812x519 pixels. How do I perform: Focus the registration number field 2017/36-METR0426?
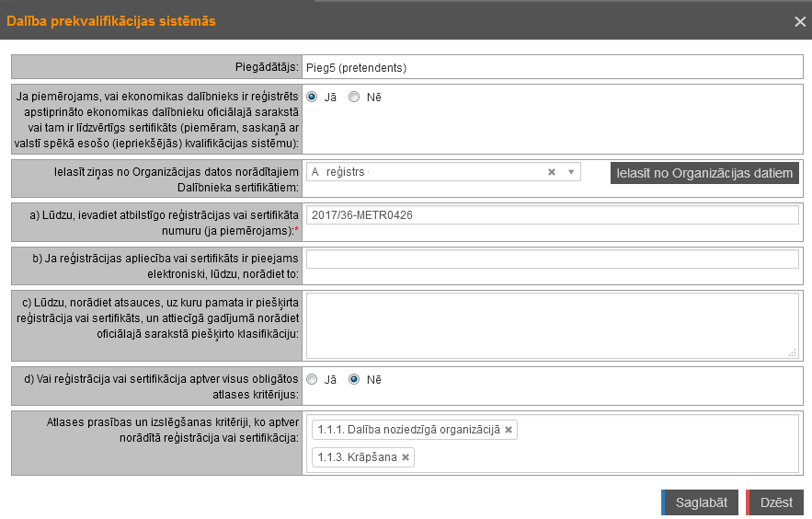(552, 214)
